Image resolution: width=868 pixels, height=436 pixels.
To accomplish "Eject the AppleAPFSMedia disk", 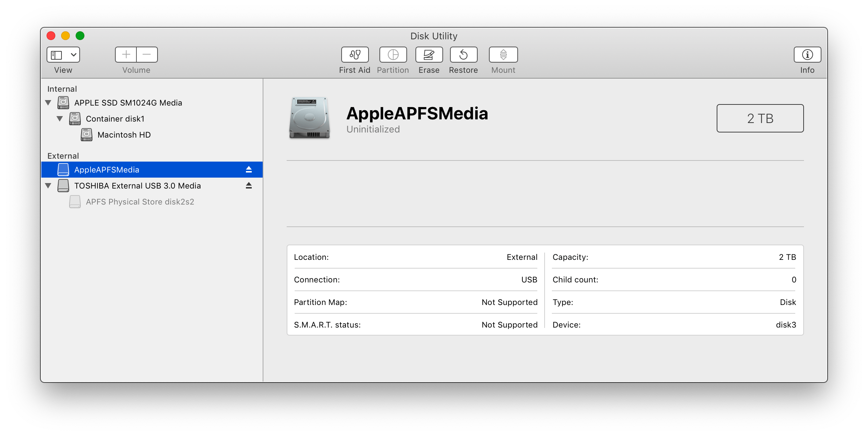I will (249, 169).
